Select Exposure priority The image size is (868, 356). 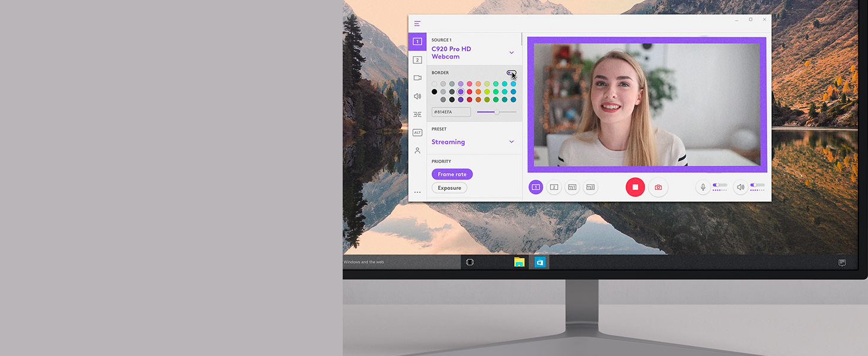coord(449,188)
